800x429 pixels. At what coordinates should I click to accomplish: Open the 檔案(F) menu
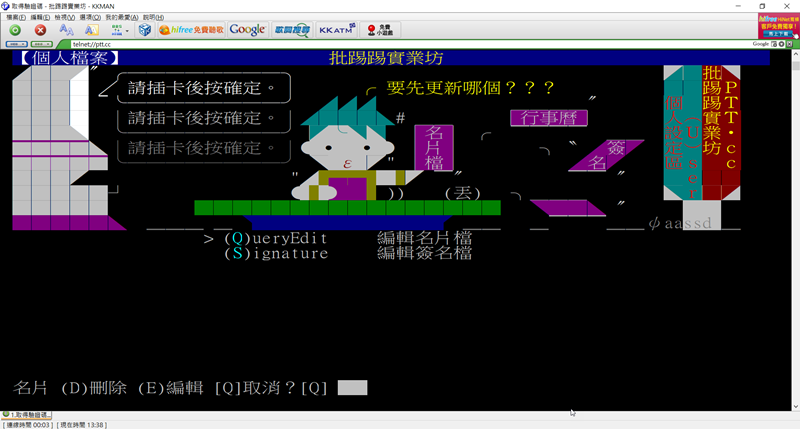pos(16,17)
